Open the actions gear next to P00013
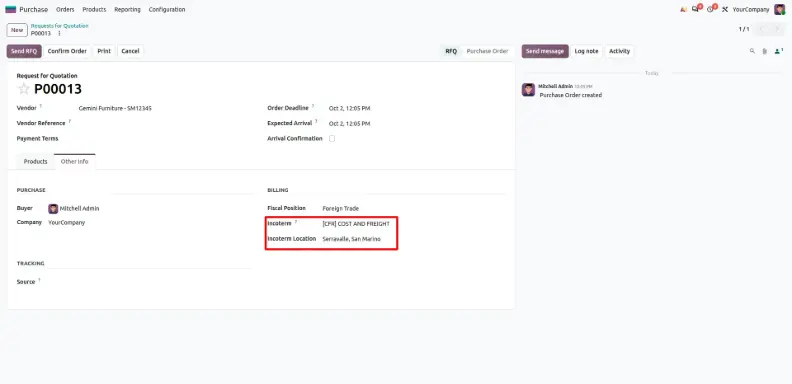Image resolution: width=792 pixels, height=384 pixels. tap(59, 33)
